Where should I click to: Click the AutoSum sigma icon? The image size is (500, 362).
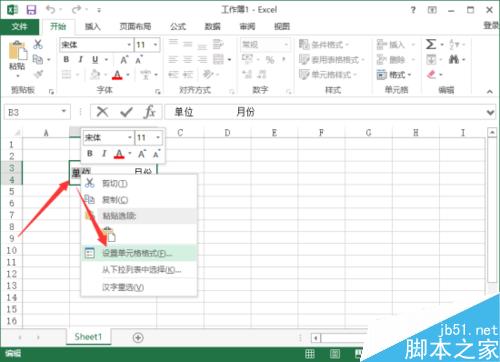tap(431, 44)
